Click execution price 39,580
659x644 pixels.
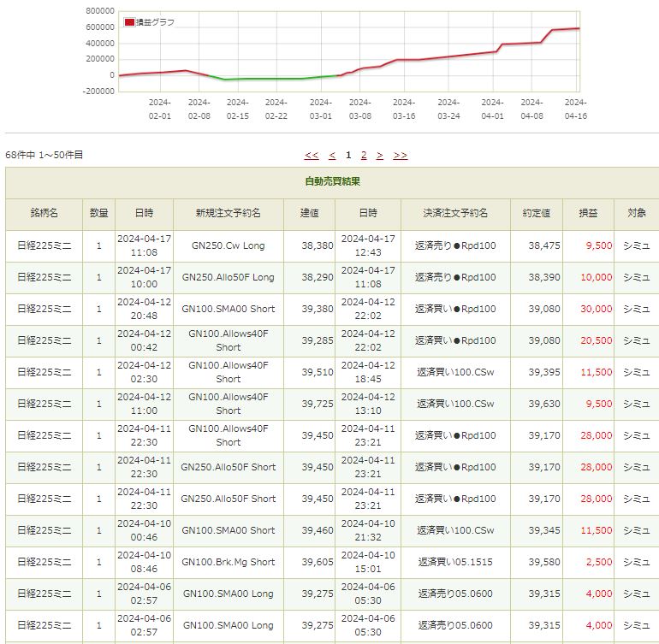[x=544, y=562]
